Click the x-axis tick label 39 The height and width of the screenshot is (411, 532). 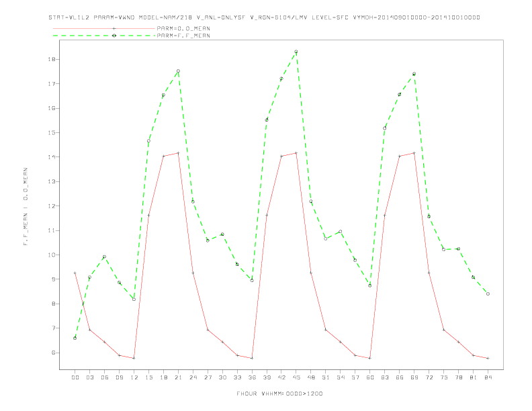pos(267,377)
